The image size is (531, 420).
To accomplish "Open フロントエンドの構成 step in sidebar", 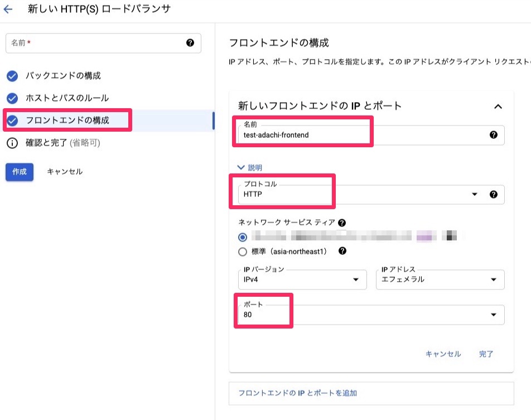I will tap(67, 120).
